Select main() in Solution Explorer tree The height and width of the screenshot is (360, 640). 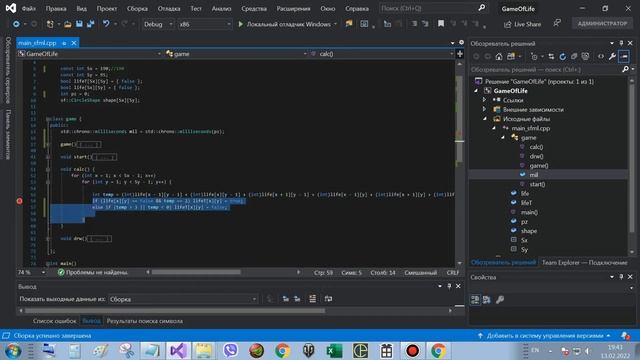[529, 212]
